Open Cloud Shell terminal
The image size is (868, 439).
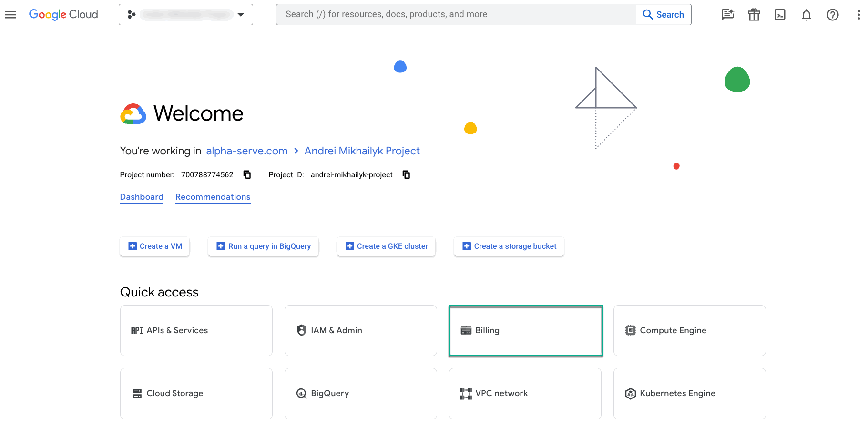[x=780, y=15]
